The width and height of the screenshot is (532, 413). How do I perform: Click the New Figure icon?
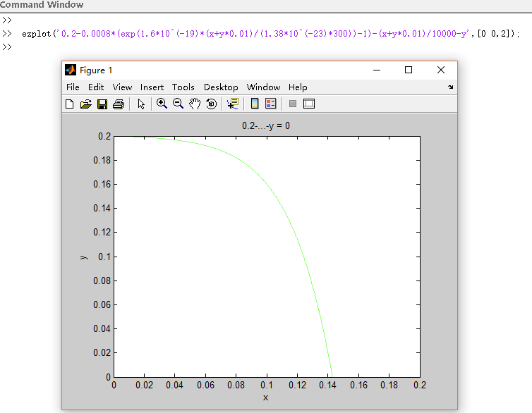pos(70,104)
